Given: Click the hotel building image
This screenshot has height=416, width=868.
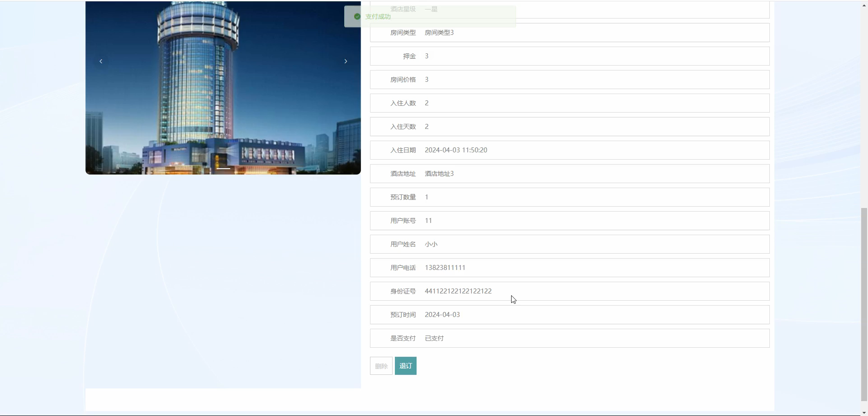Looking at the screenshot, I should tap(223, 88).
